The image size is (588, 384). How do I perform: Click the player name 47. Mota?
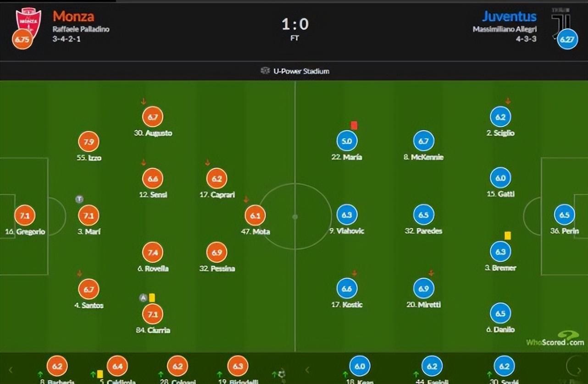click(x=255, y=232)
